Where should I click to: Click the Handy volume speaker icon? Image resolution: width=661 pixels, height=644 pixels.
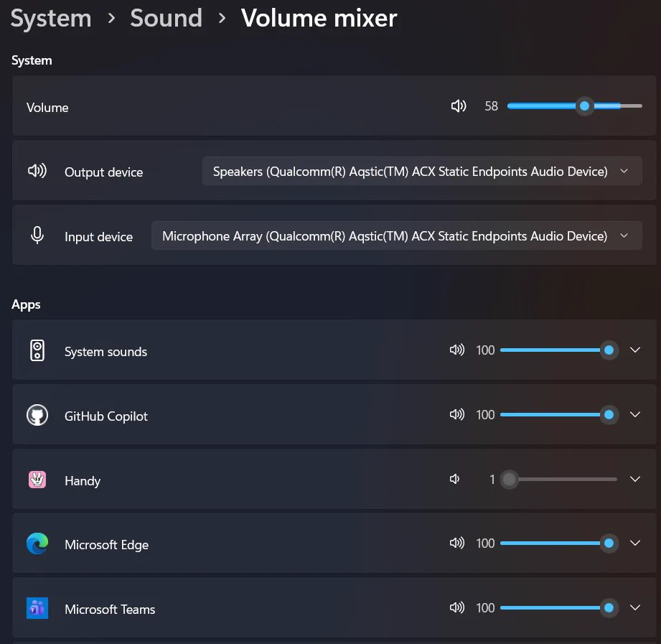tap(454, 479)
